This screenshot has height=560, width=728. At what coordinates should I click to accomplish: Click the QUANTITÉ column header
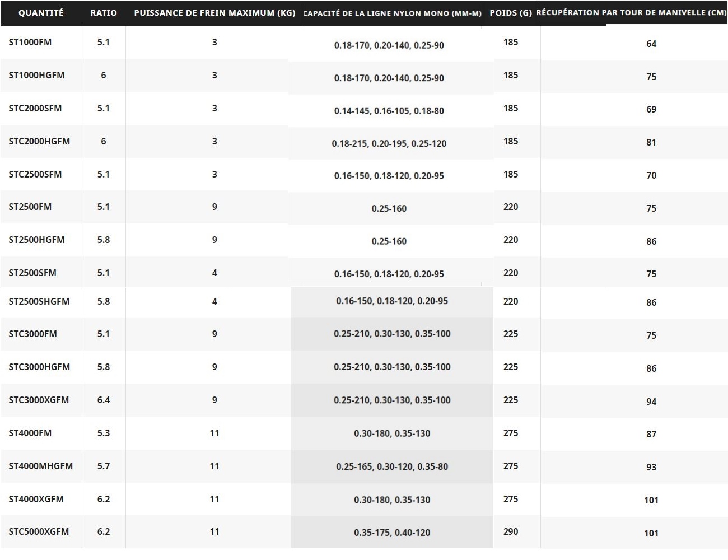[x=41, y=12]
